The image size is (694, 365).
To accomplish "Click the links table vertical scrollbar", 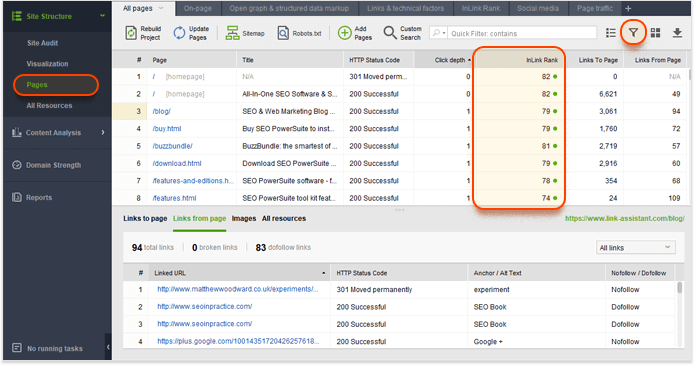I will tap(679, 288).
